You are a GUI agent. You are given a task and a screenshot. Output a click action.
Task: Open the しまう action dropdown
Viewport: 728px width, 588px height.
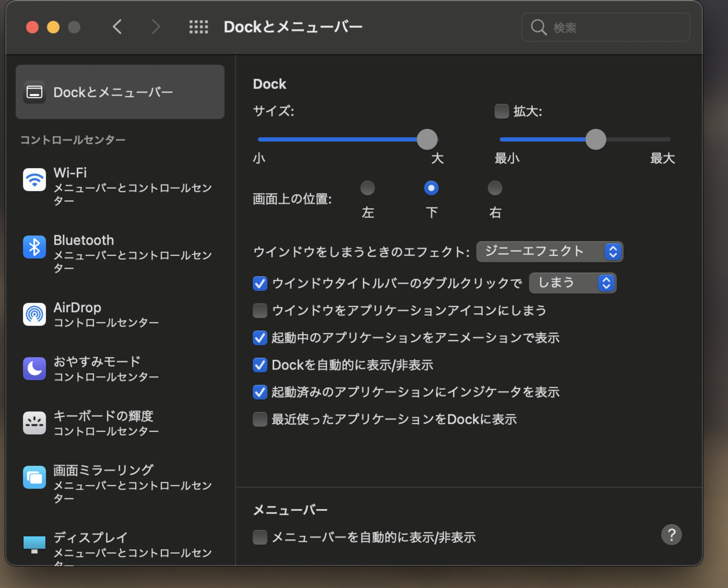click(572, 283)
